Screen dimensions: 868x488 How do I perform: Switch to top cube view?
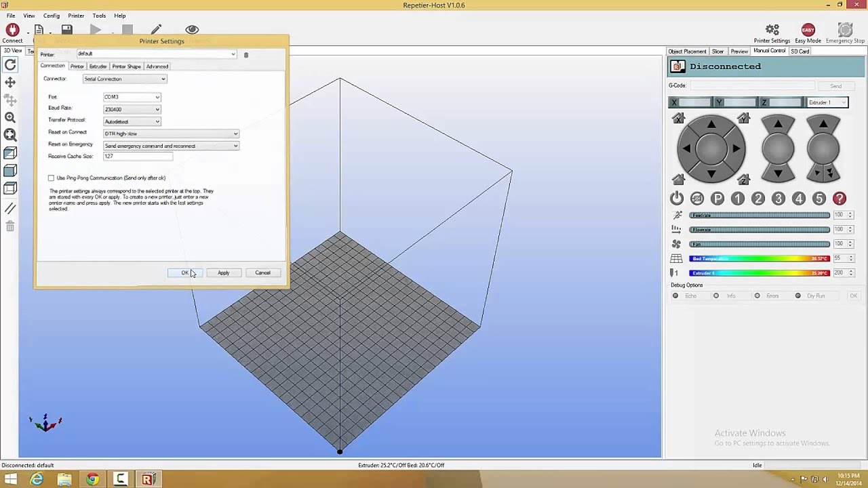click(10, 188)
